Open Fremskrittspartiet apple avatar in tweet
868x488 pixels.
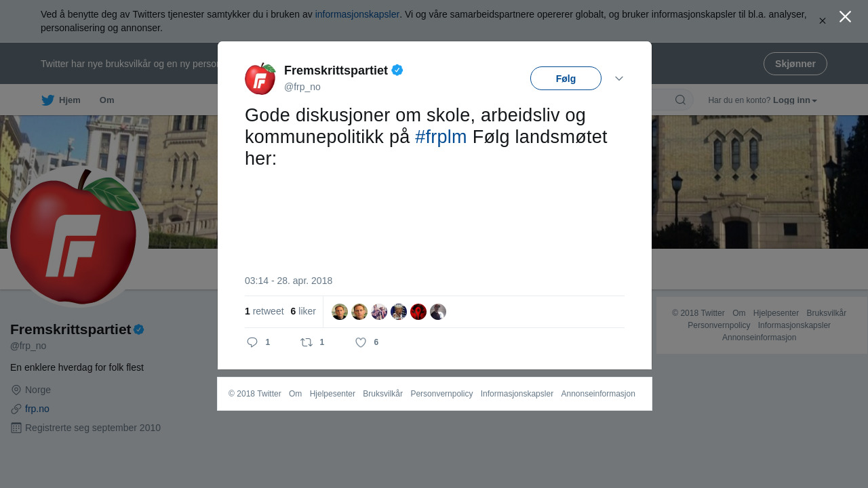pos(260,79)
